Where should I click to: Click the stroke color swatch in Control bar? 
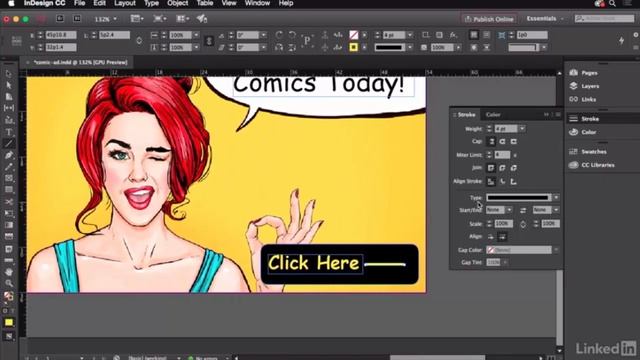click(353, 47)
